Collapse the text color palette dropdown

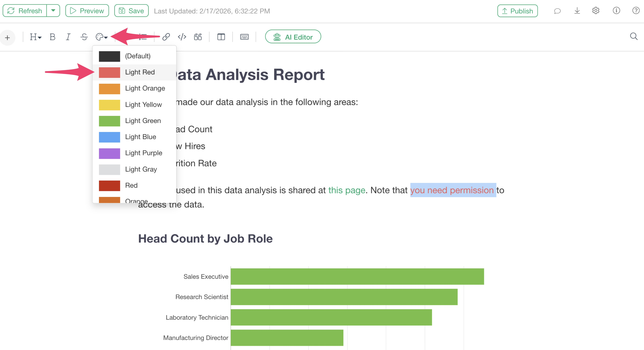101,37
